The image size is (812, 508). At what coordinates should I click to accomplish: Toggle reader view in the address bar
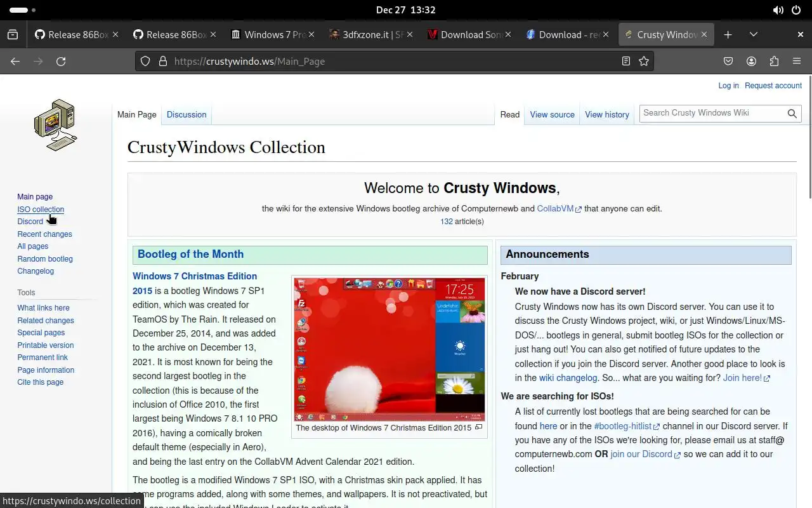tap(626, 61)
